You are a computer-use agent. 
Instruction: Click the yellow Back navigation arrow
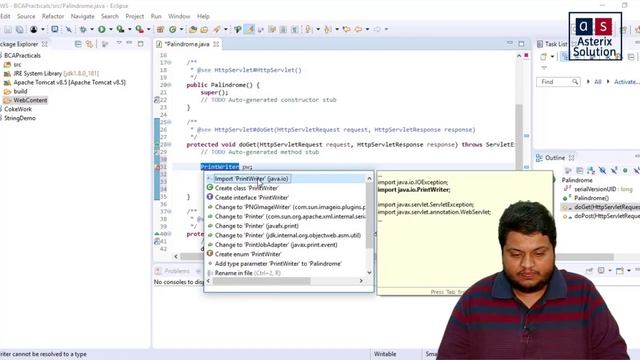358,29
